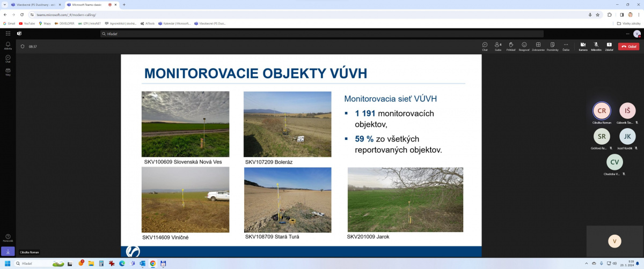Click the Slovenská Nová Ves photo
Screen dimensions: 644x269
pyautogui.click(x=185, y=124)
